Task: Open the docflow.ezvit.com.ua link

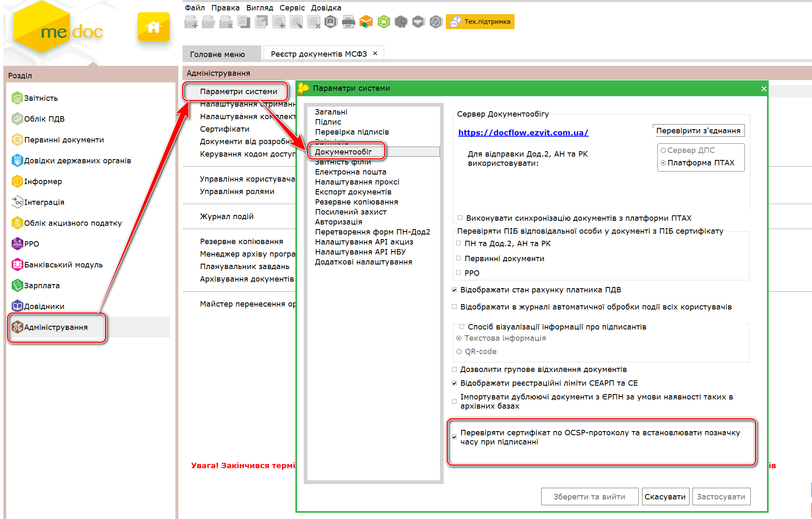Action: pyautogui.click(x=523, y=132)
